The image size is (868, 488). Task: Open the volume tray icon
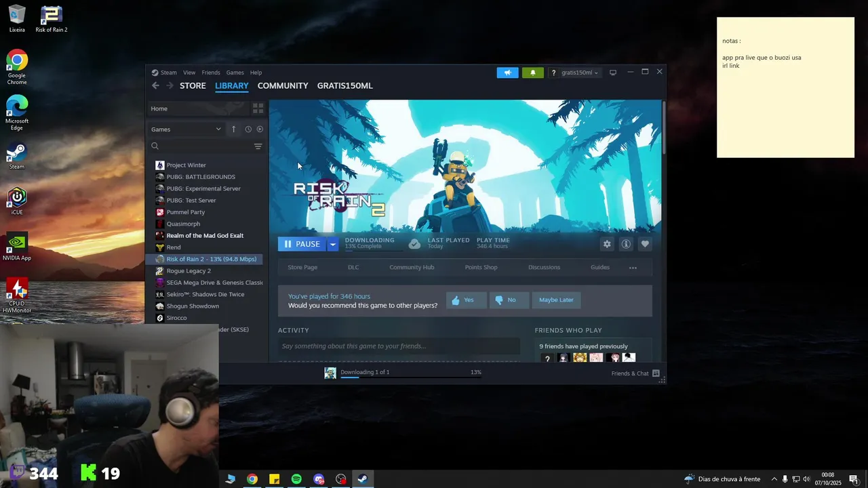click(807, 479)
